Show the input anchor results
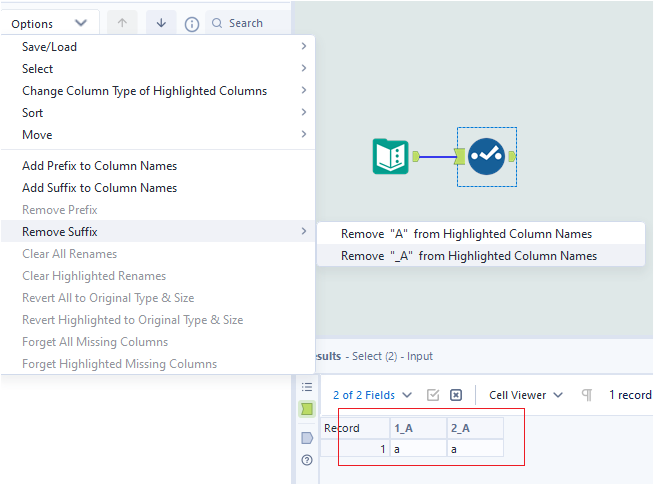 [x=307, y=409]
